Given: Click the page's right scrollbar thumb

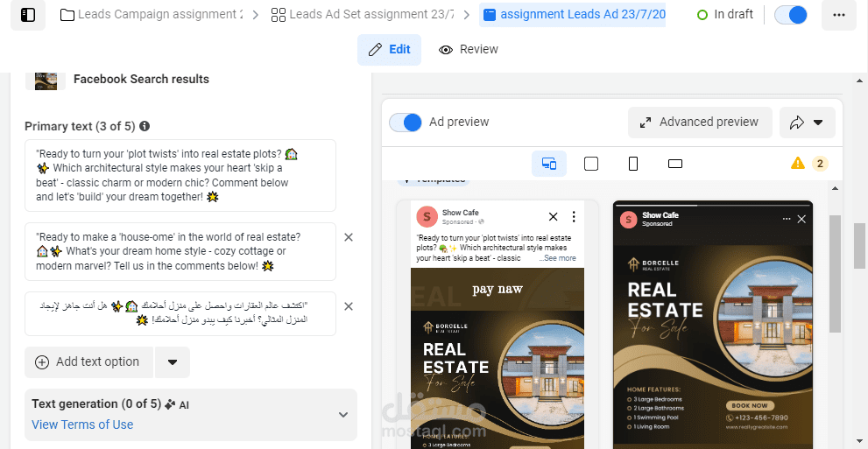Looking at the screenshot, I should point(858,246).
